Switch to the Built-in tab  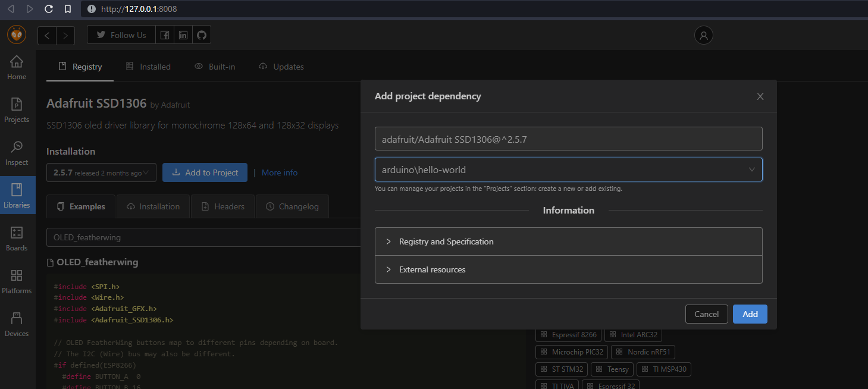215,67
